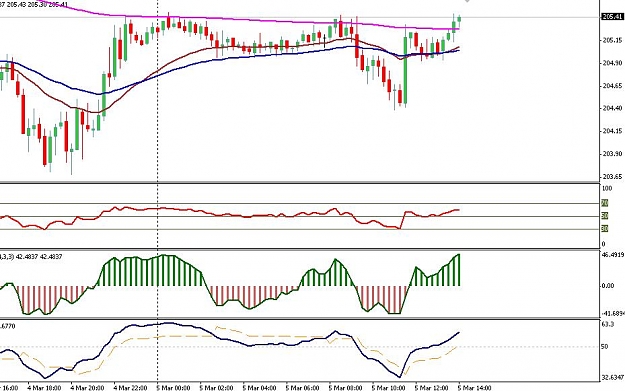Click the current price tag 205.41

[x=612, y=16]
